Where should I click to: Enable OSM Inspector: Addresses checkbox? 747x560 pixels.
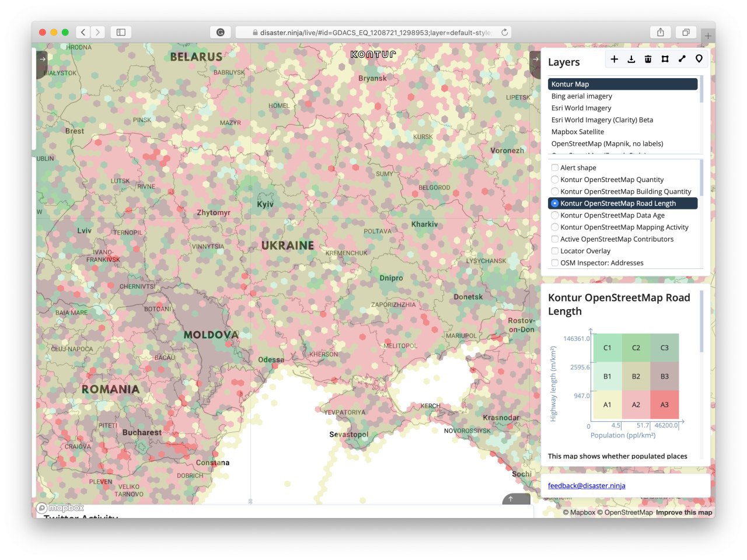tap(555, 262)
